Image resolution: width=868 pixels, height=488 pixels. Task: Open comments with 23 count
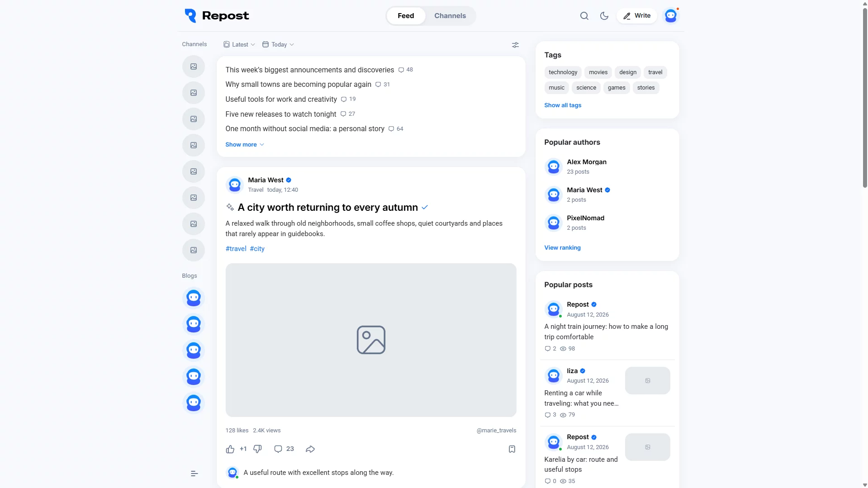tap(284, 449)
